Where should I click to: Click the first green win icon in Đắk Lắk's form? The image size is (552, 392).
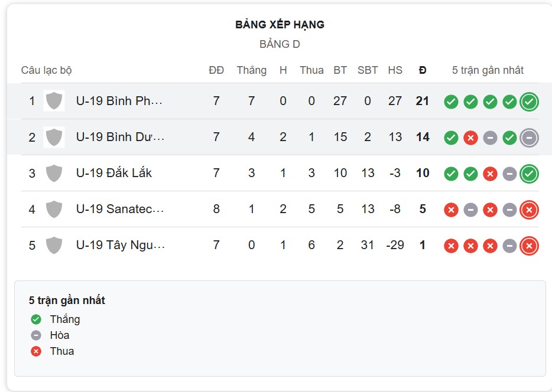pos(450,174)
